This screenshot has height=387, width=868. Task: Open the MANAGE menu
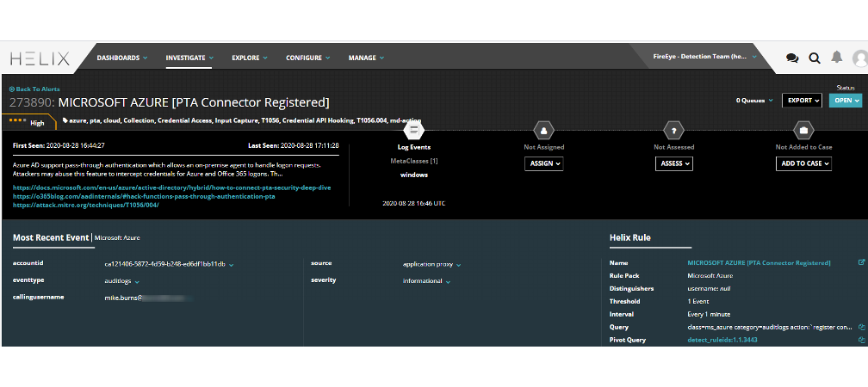[x=366, y=58]
